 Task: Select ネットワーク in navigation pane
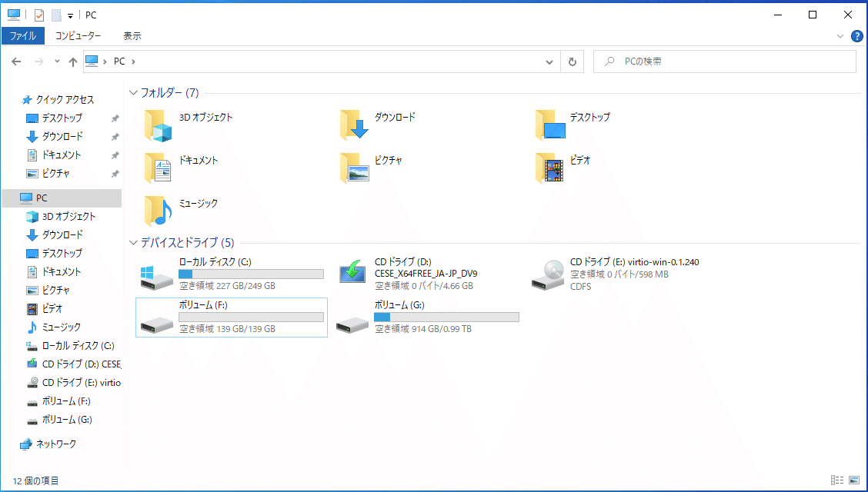point(56,444)
